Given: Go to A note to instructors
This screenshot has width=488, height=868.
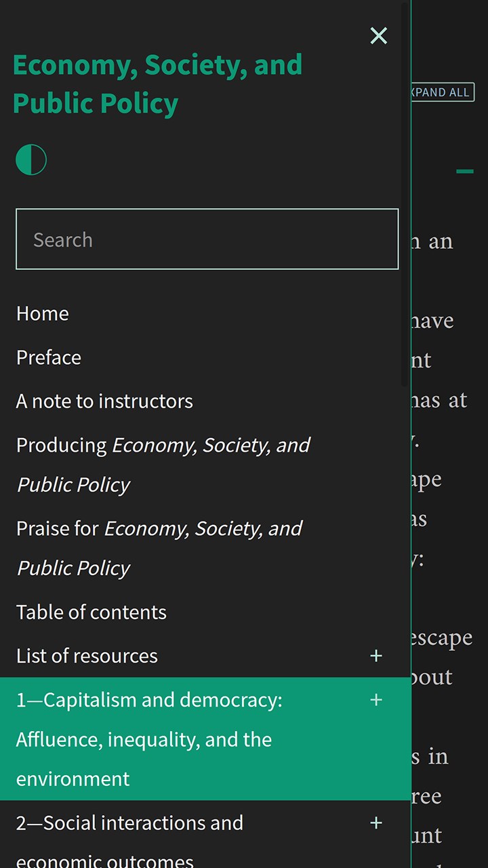Looking at the screenshot, I should point(104,401).
